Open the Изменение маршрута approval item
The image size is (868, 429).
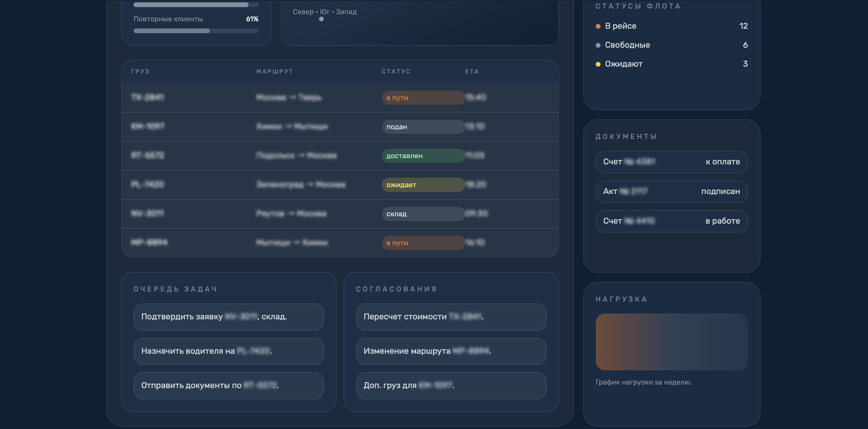tap(451, 351)
